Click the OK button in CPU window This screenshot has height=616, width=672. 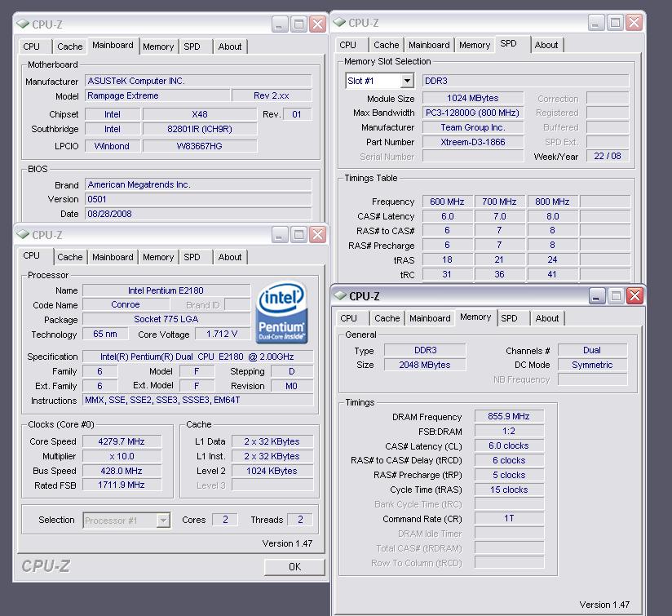point(294,567)
